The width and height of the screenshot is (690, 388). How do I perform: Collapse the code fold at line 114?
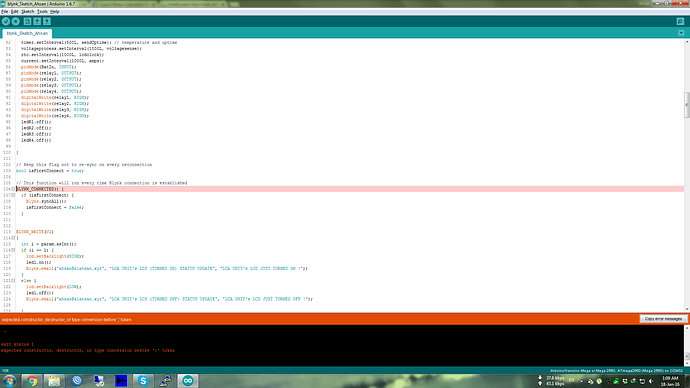13,238
